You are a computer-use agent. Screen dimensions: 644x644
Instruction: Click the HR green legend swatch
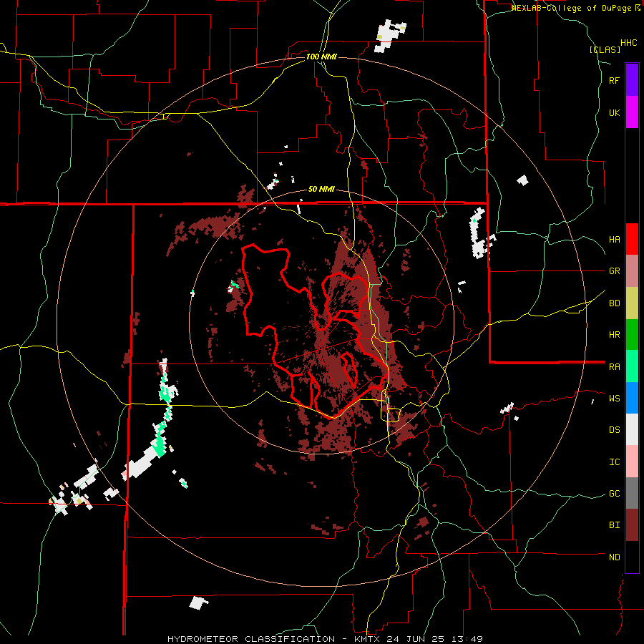(632, 335)
